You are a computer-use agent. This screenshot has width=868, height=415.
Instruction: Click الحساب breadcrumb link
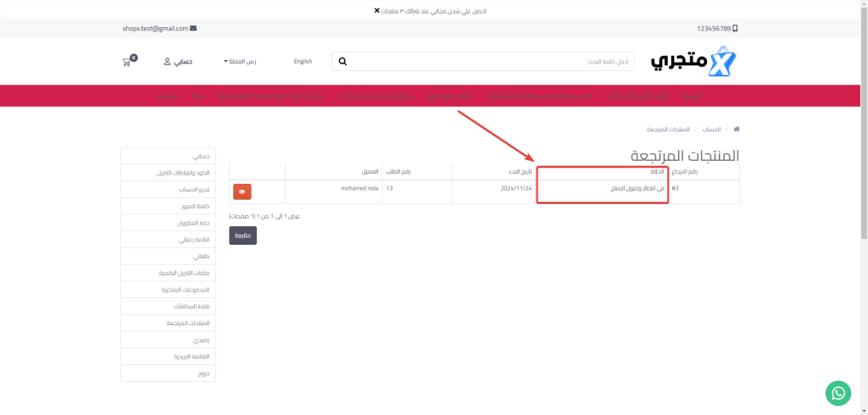click(711, 130)
